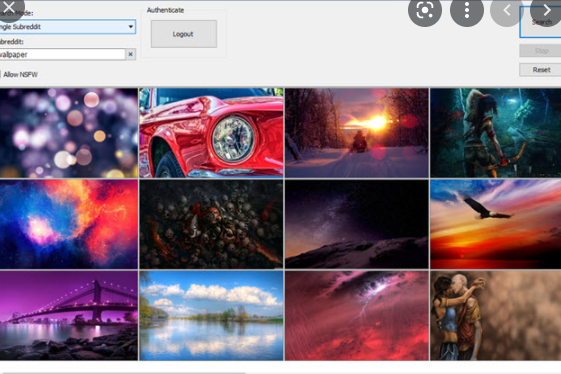Expand the Single Subreddit dropdown
Image resolution: width=561 pixels, height=374 pixels.
pos(67,27)
